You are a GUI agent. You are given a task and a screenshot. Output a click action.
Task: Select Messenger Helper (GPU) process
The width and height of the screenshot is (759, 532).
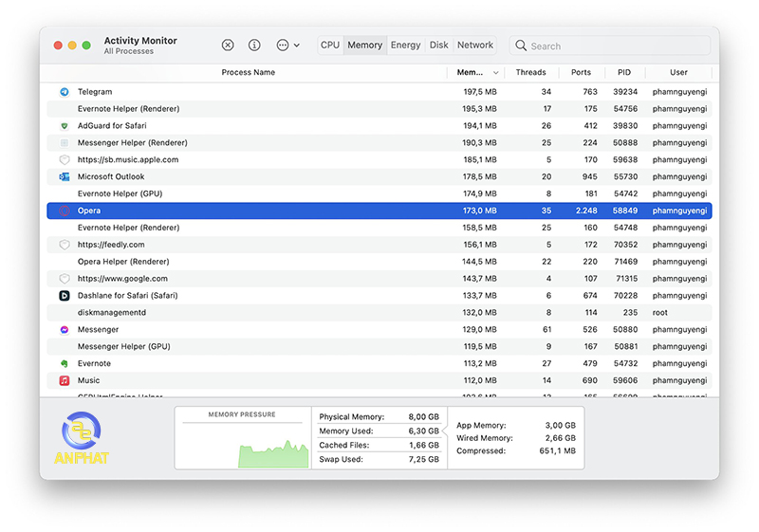(x=124, y=346)
